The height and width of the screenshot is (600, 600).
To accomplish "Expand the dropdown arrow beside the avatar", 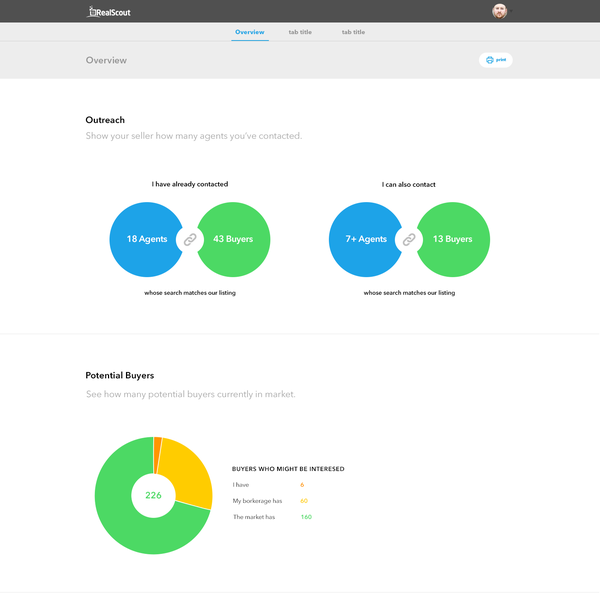I will [511, 11].
